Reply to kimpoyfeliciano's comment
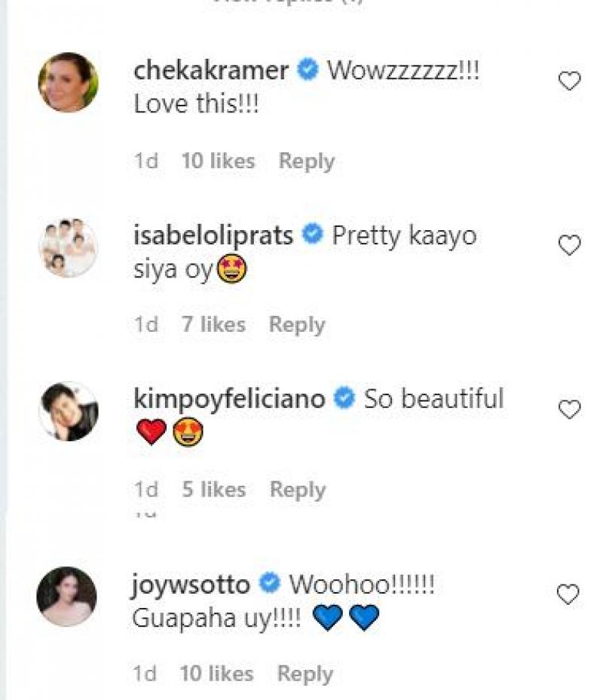Image resolution: width=603 pixels, height=700 pixels. 298,490
